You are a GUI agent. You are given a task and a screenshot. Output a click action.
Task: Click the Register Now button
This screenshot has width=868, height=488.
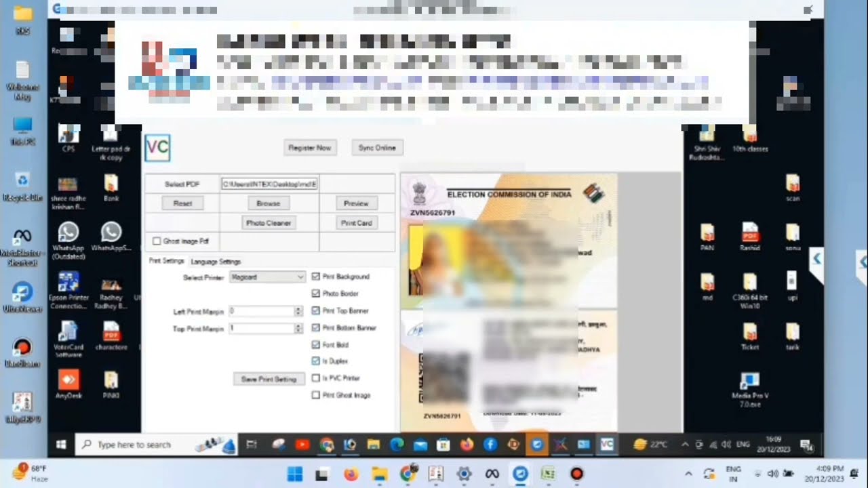click(x=310, y=148)
